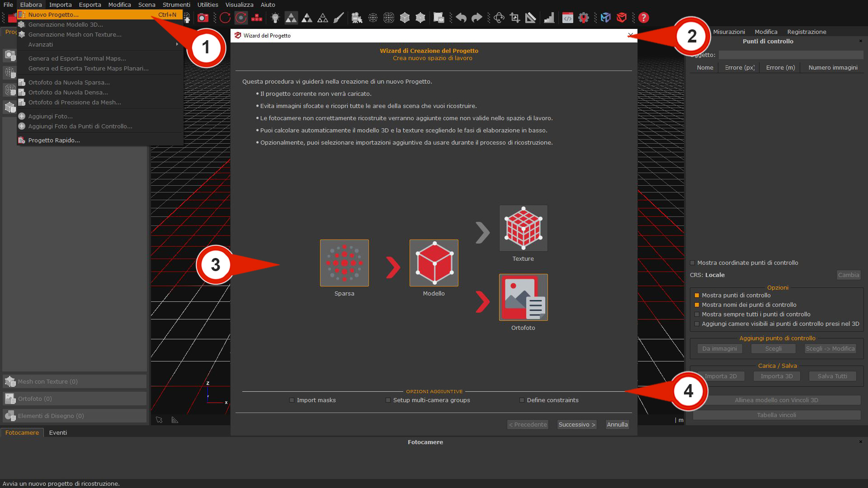Click the Numero immagini column header

(833, 67)
